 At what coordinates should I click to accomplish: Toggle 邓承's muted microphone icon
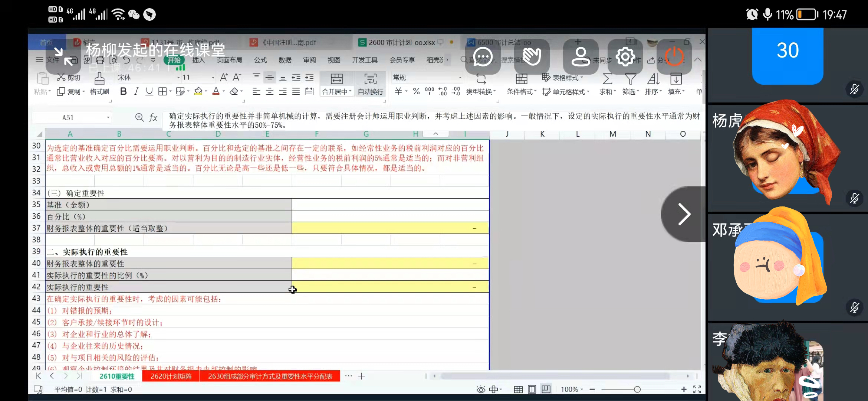[855, 307]
